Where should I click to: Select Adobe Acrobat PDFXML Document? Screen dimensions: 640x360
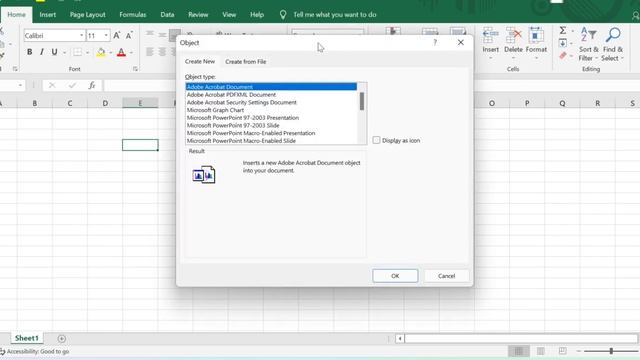(x=271, y=95)
